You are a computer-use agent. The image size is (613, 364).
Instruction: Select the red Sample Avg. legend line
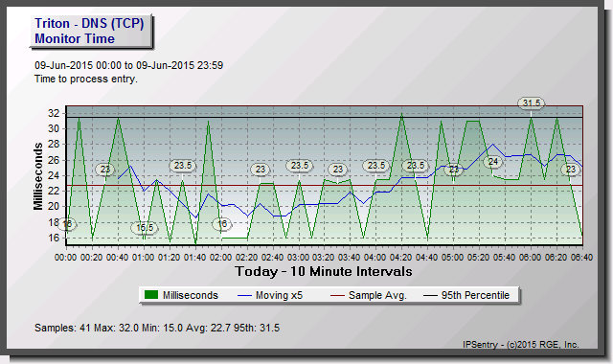[x=337, y=296]
